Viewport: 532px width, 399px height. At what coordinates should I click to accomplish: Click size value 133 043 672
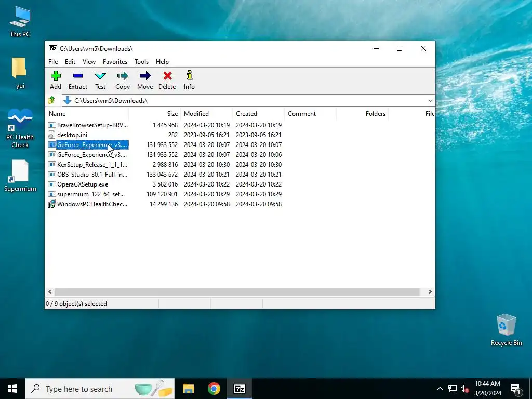click(x=162, y=175)
